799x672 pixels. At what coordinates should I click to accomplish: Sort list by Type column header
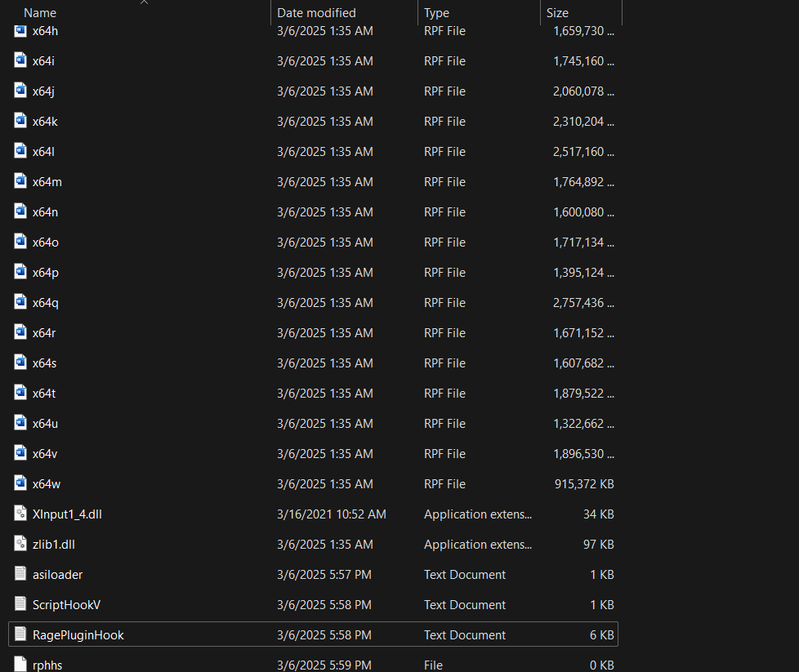tap(436, 13)
